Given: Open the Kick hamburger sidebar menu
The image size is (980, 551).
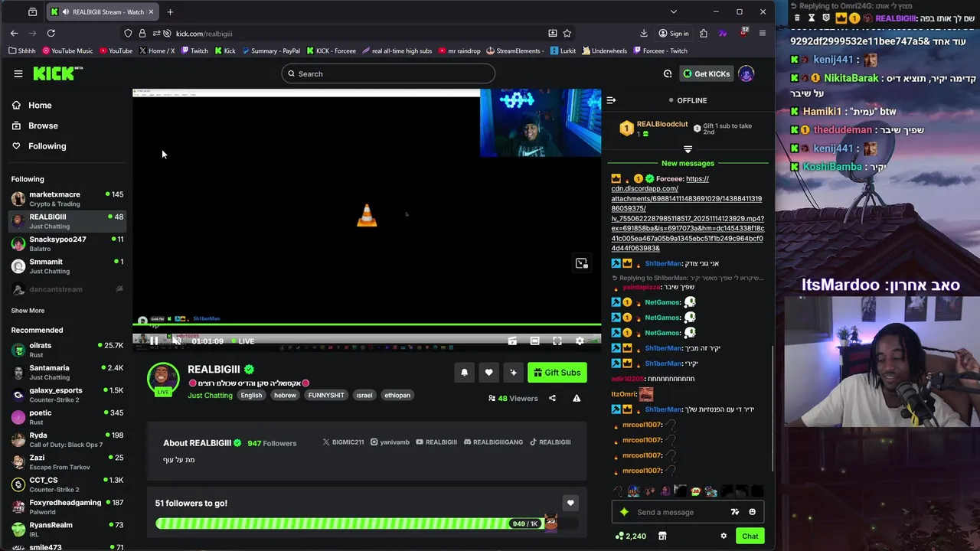Looking at the screenshot, I should click(18, 73).
